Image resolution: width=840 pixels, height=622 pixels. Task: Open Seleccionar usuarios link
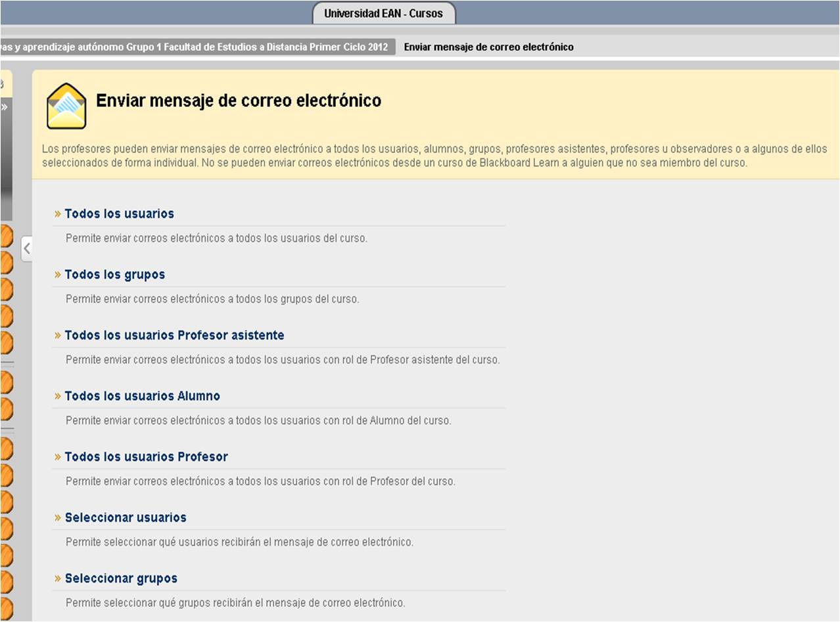pos(126,518)
